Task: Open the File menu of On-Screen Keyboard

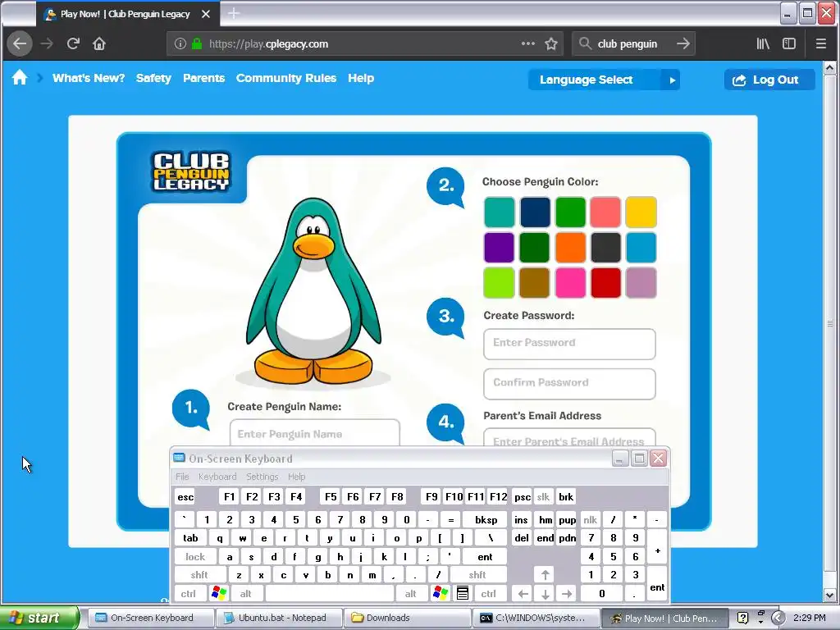Action: (182, 477)
